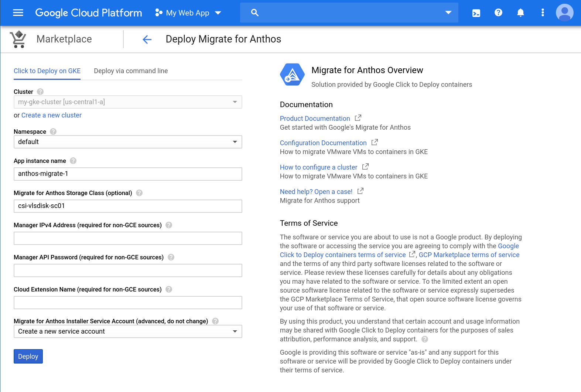Image resolution: width=581 pixels, height=392 pixels.
Task: Open the help question mark menu
Action: point(498,13)
